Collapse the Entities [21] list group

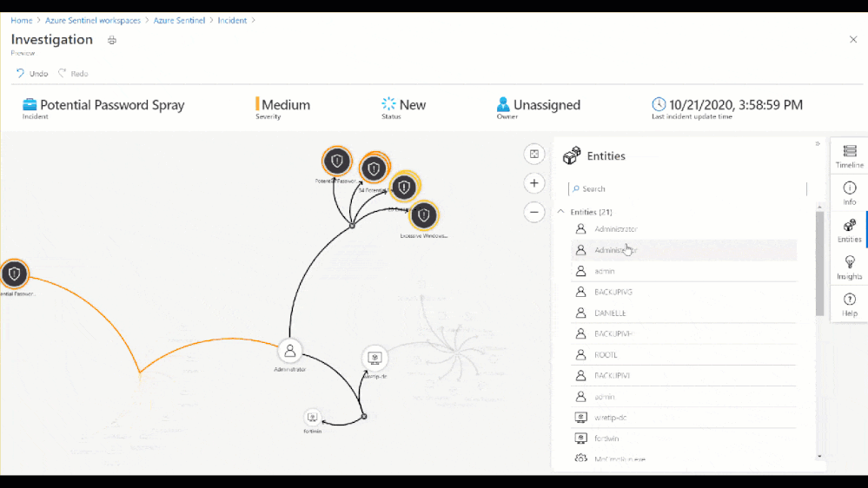560,212
